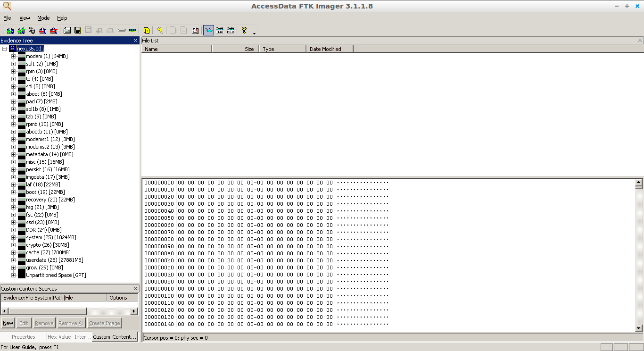Close the Evidence Tree pane
Image resolution: width=644 pixels, height=351 pixels.
(x=135, y=41)
